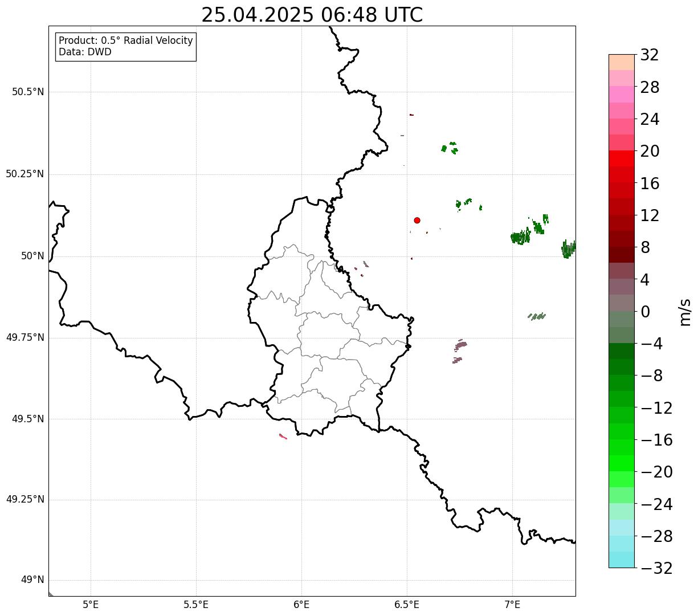The height and width of the screenshot is (616, 698).
Task: Click the 5.5°E longitude label
Action: point(196,605)
